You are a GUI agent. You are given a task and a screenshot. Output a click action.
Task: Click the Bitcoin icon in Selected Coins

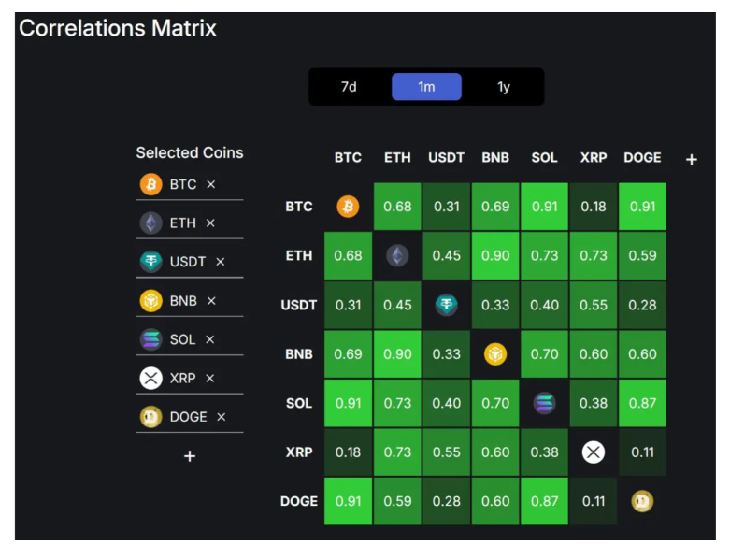tap(150, 184)
